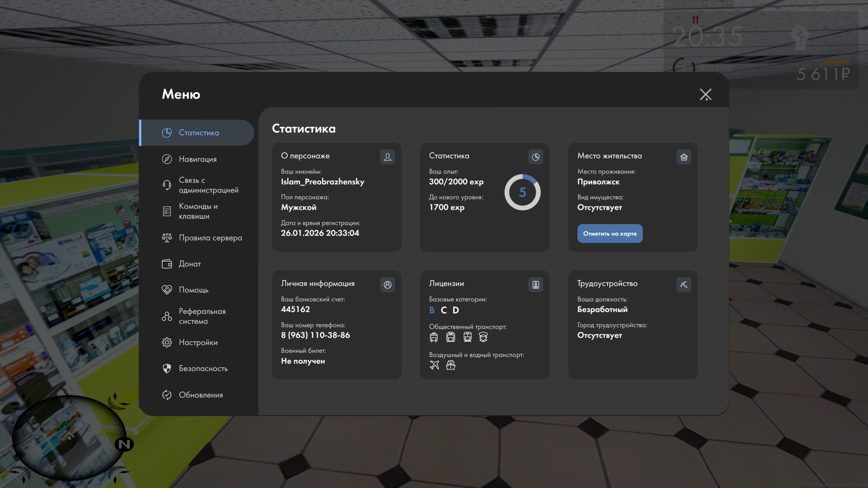The image size is (868, 488).
Task: Click the ship license icon
Action: pyautogui.click(x=451, y=365)
